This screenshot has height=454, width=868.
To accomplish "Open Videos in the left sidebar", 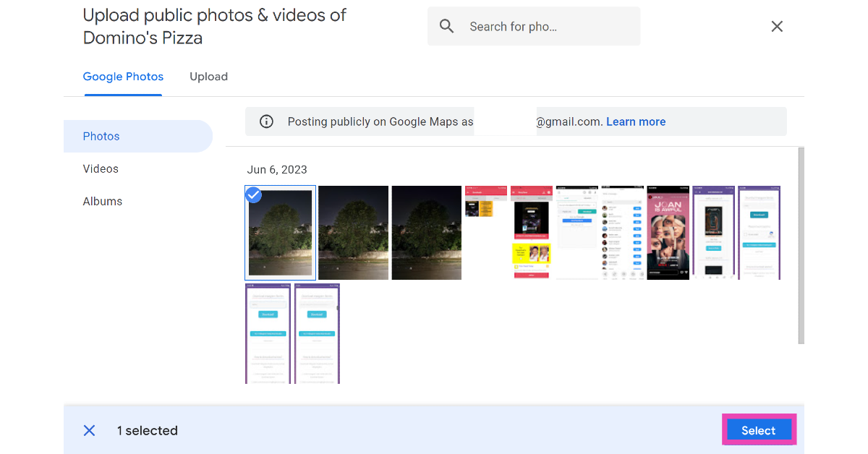I will point(101,169).
